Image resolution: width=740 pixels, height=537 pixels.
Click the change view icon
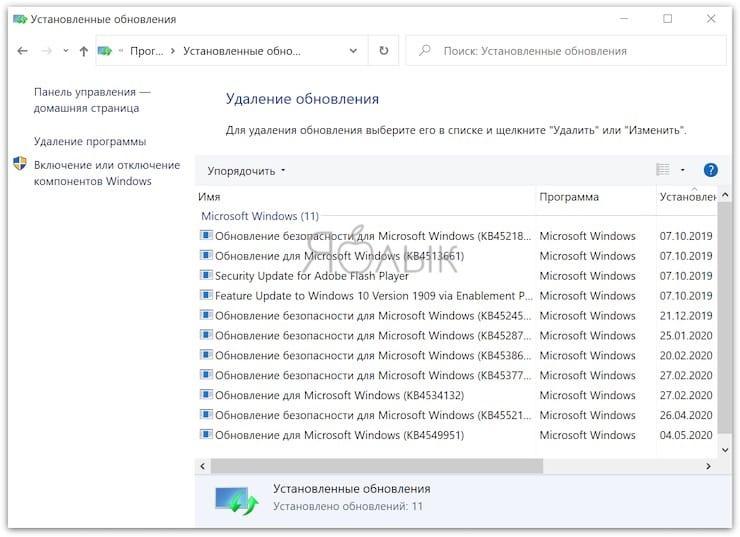(x=663, y=169)
